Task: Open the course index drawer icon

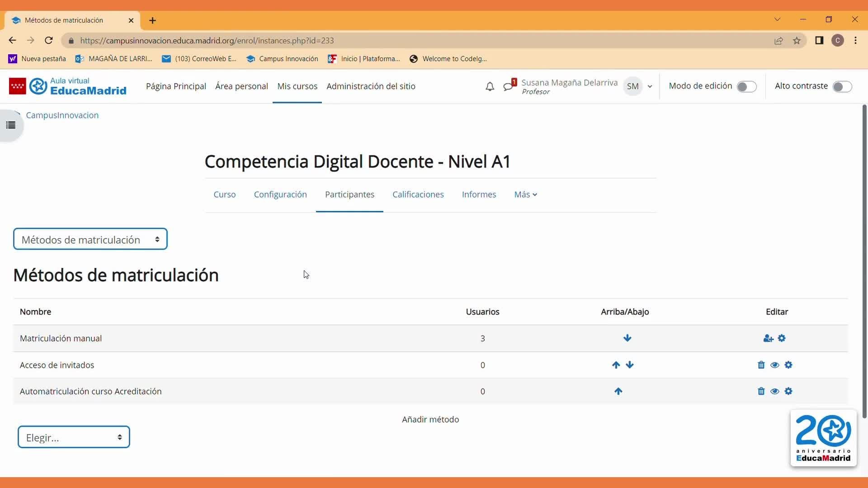Action: (x=11, y=125)
